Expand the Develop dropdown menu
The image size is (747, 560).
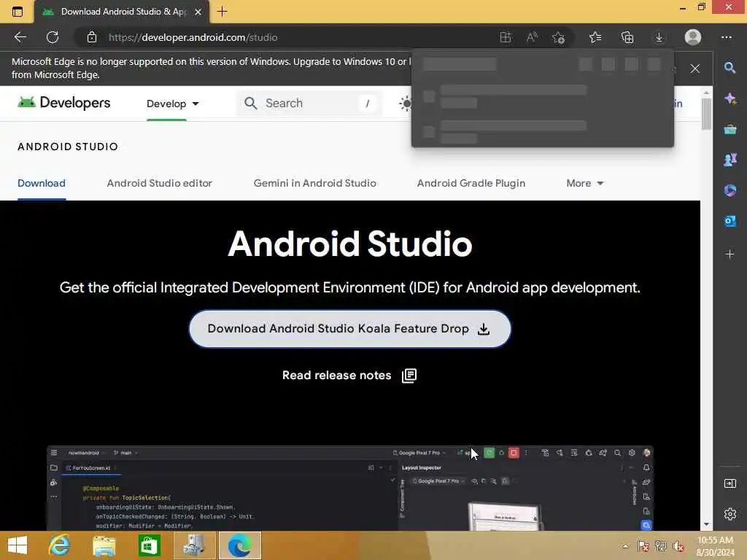[x=172, y=104]
